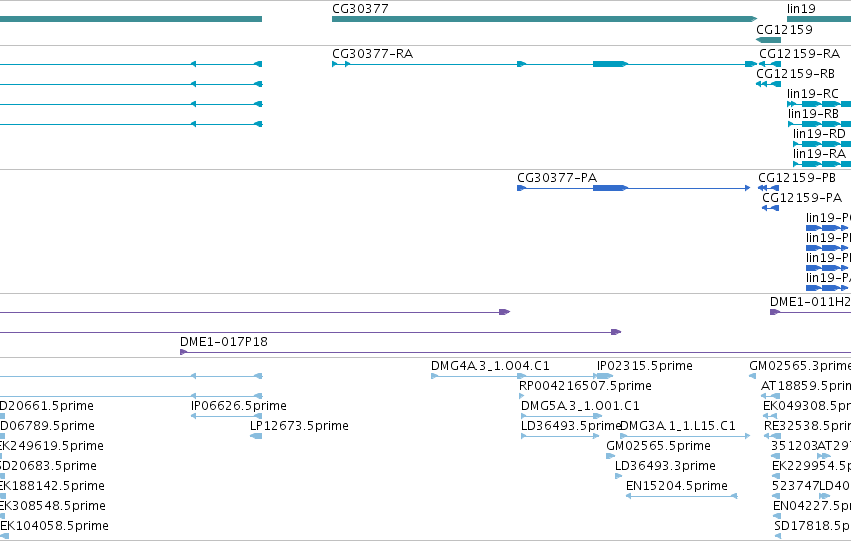Click the 351203 EST label

(793, 446)
